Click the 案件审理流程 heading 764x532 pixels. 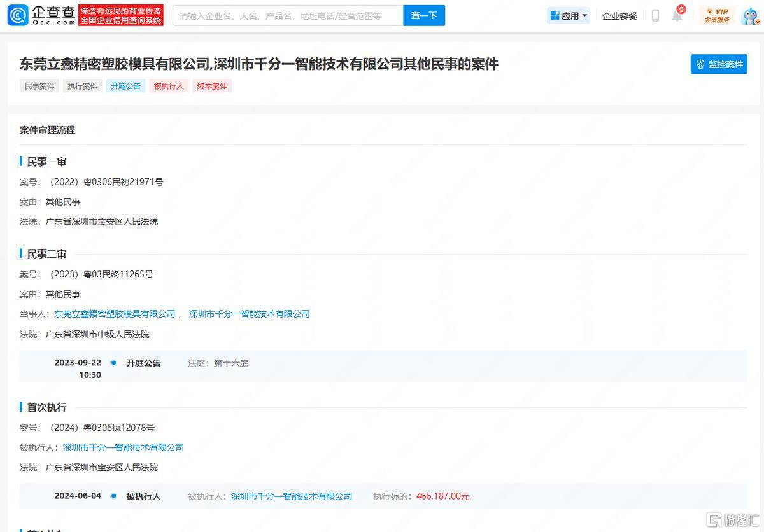[47, 130]
